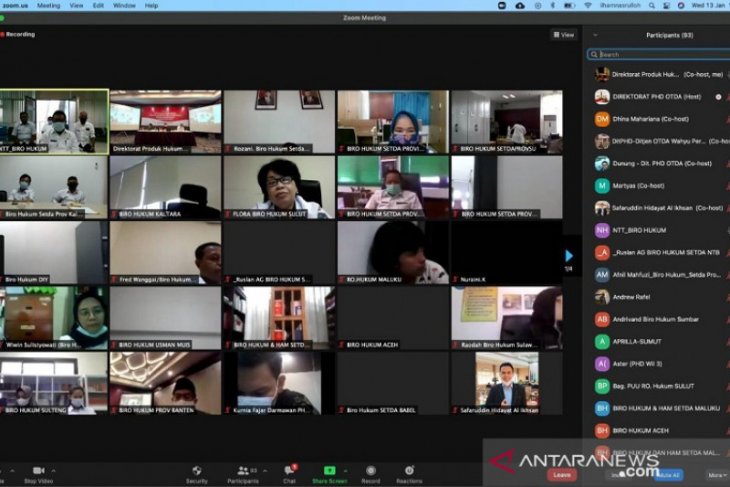
Task: Open the Meeting menu
Action: tap(48, 6)
